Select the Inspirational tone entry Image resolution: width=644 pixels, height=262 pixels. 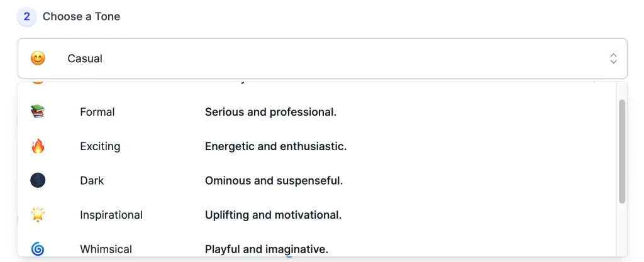coord(111,215)
